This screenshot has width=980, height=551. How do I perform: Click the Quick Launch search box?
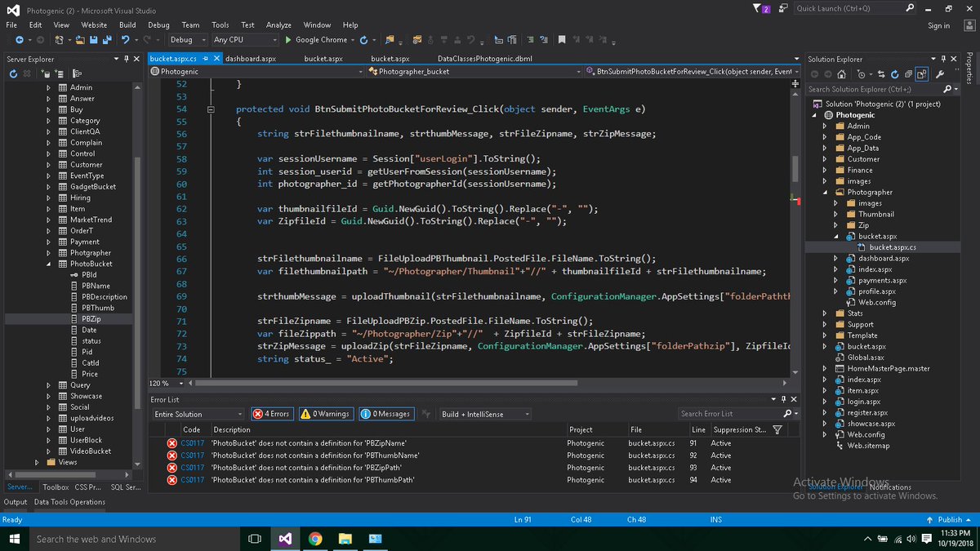click(x=854, y=8)
